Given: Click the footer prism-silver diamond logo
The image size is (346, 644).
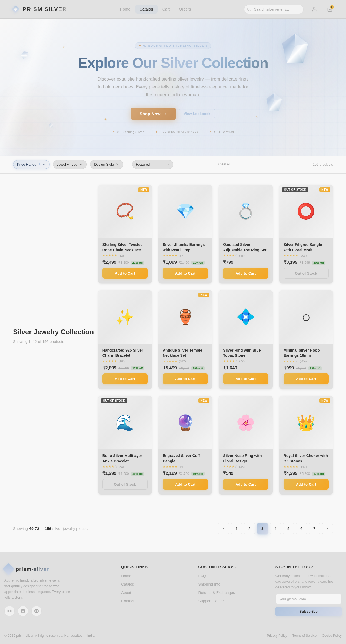Looking at the screenshot, I should 9,569.
